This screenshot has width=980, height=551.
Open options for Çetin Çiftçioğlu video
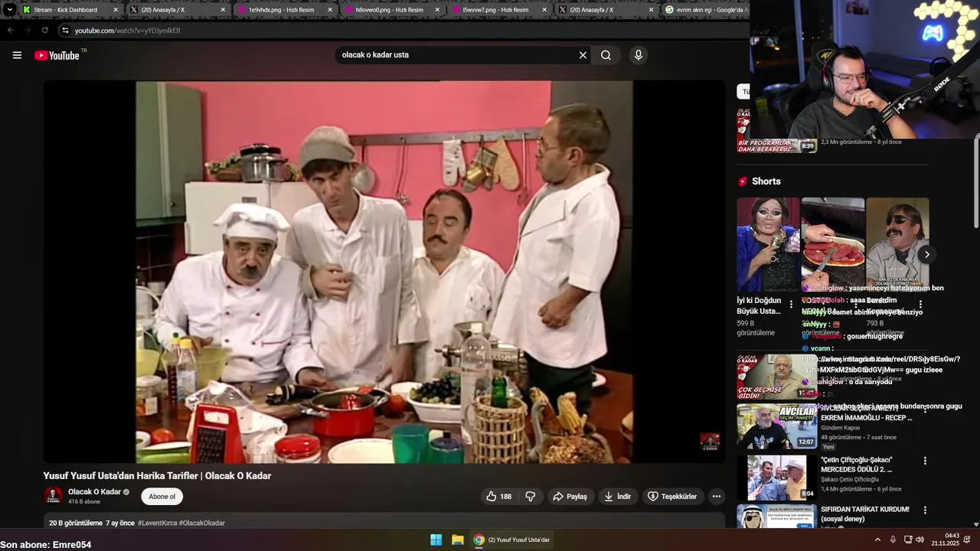pyautogui.click(x=925, y=461)
